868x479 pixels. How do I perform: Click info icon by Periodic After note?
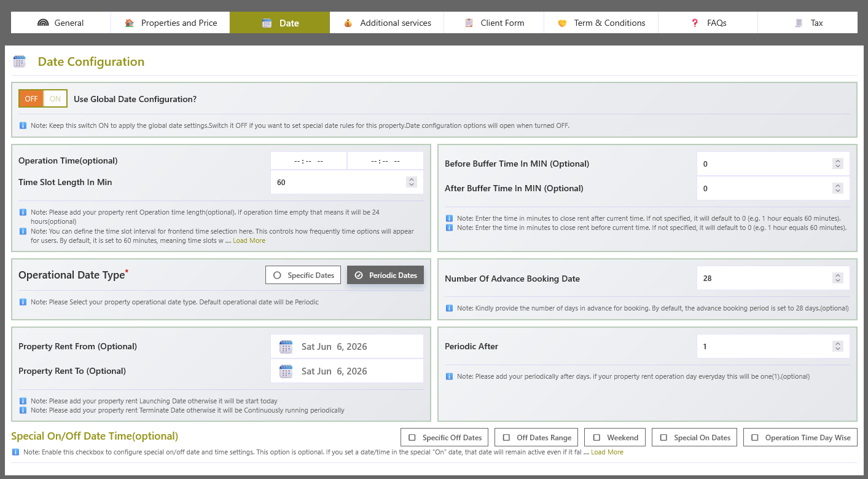[x=449, y=376]
